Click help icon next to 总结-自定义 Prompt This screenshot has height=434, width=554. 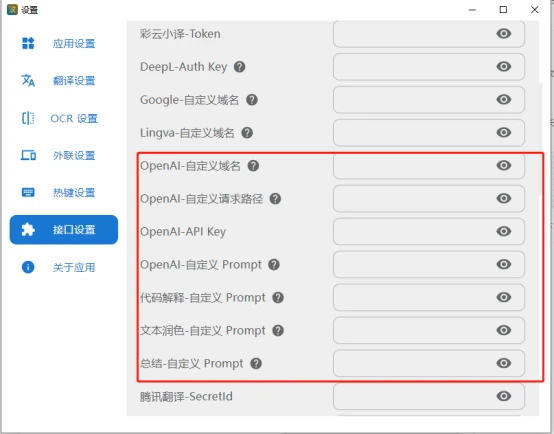(256, 363)
